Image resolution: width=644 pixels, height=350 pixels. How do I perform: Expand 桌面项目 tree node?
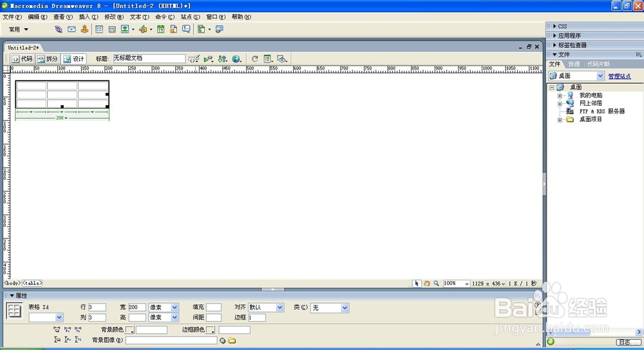[x=560, y=120]
